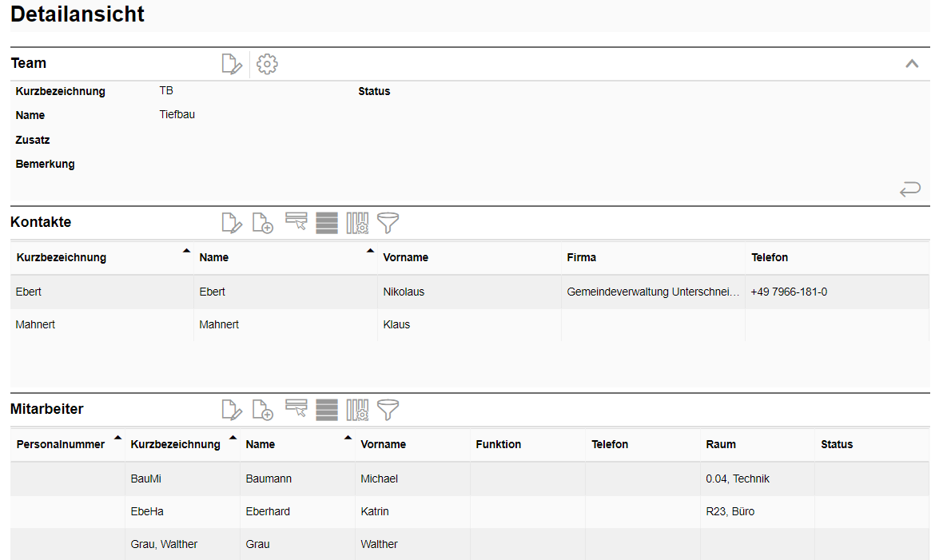935x560 pixels.
Task: Open column settings icon in Kontakte toolbar
Action: pos(357,223)
